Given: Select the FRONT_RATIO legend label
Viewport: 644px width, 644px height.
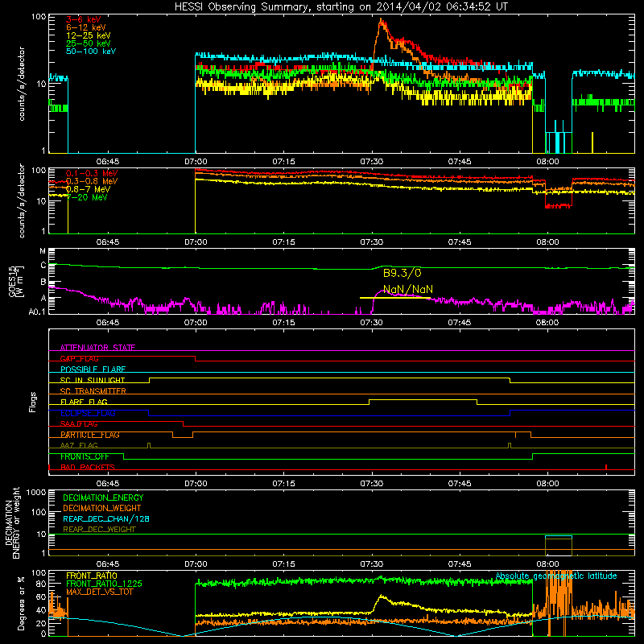Looking at the screenshot, I should 92,576.
